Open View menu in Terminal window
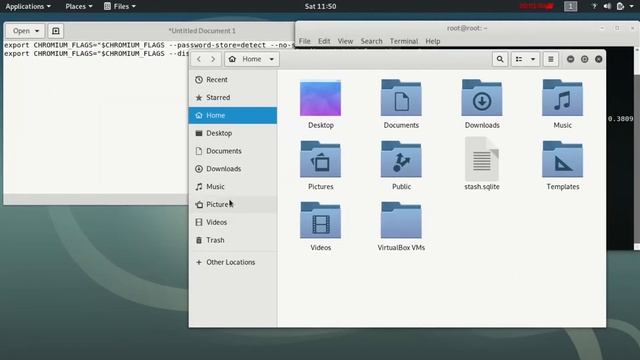This screenshot has height=360, width=640. point(345,41)
